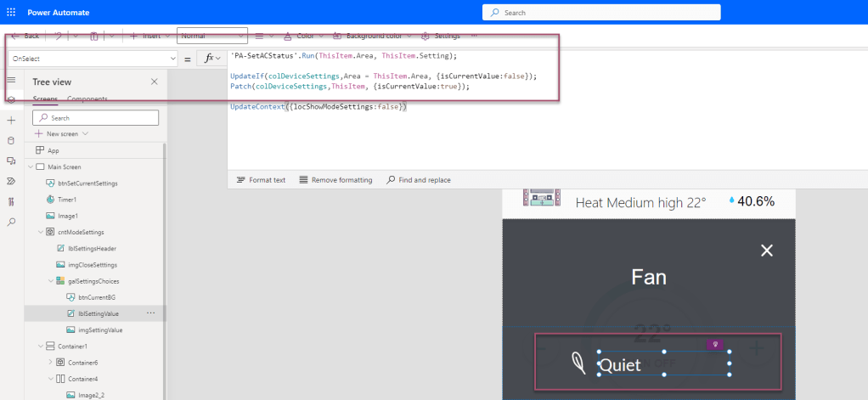This screenshot has height=400, width=868.
Task: Select btnCurrentBG in the tree
Action: pos(96,296)
